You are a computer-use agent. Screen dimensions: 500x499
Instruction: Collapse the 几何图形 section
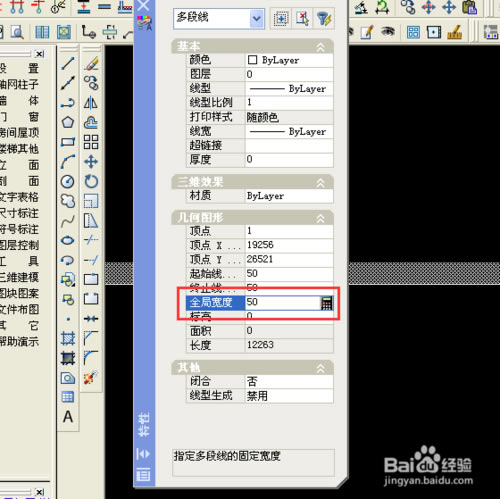coord(320,219)
